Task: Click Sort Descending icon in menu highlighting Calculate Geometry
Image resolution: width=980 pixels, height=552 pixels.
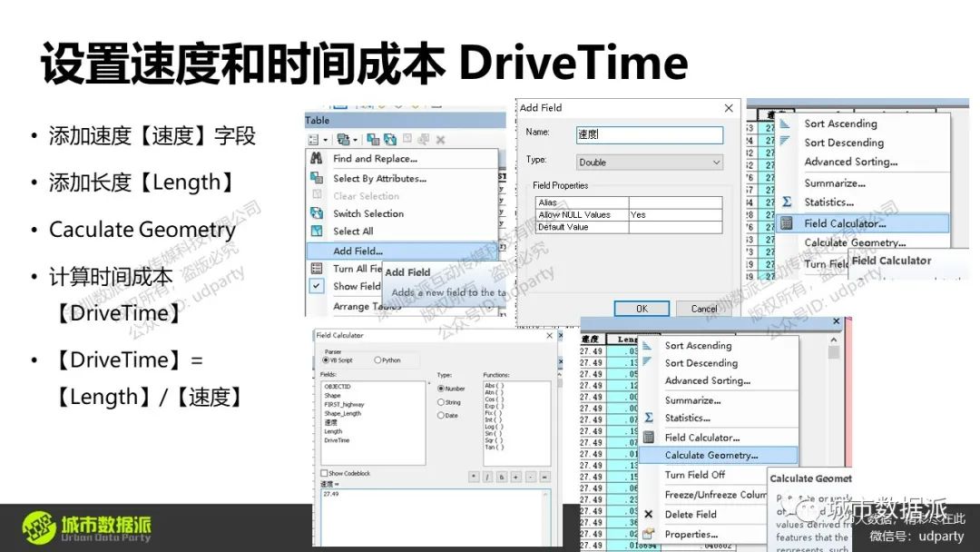Action: 647,362
